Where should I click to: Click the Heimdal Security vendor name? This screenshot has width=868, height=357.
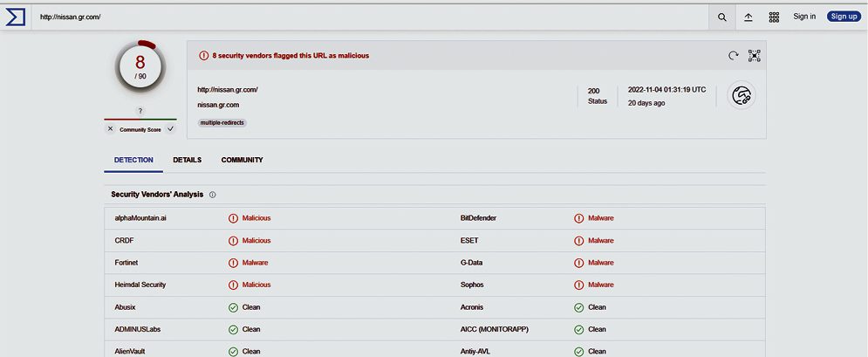pos(140,285)
